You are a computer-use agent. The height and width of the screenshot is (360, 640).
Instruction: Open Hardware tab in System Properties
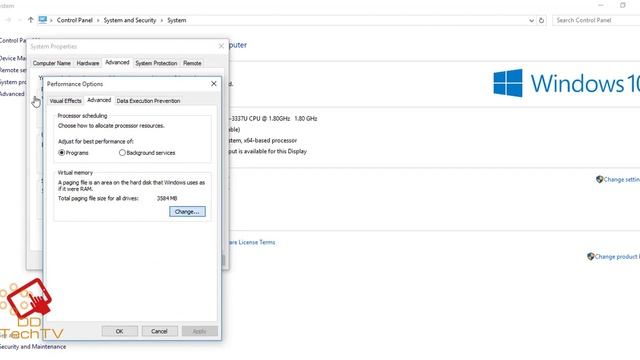pos(88,63)
